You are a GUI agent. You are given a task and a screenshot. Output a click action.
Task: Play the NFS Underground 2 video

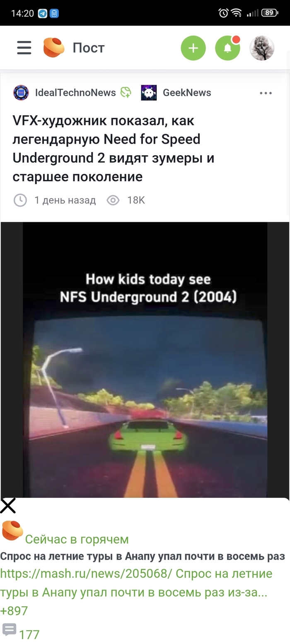pyautogui.click(x=145, y=360)
